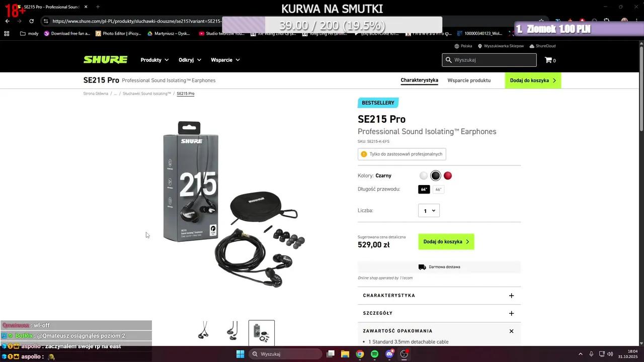Open File Explorer from the taskbar
The width and height of the screenshot is (644, 362).
pos(345,354)
